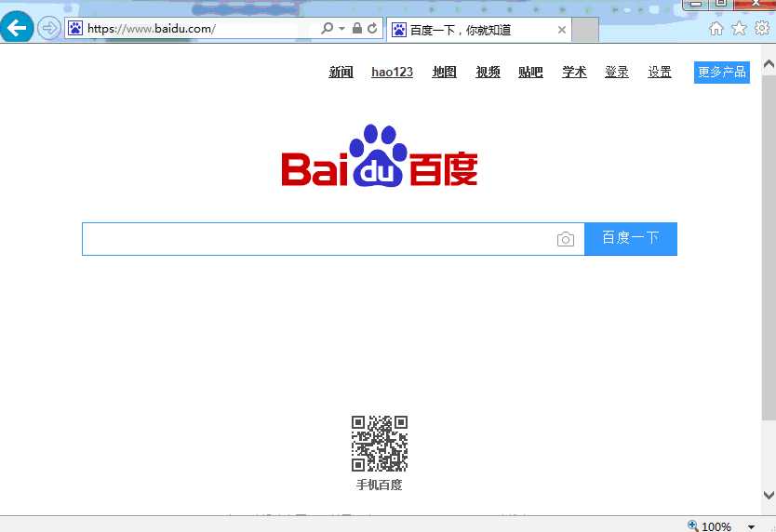Open the 设置 settings link
This screenshot has width=776, height=532.
(660, 73)
